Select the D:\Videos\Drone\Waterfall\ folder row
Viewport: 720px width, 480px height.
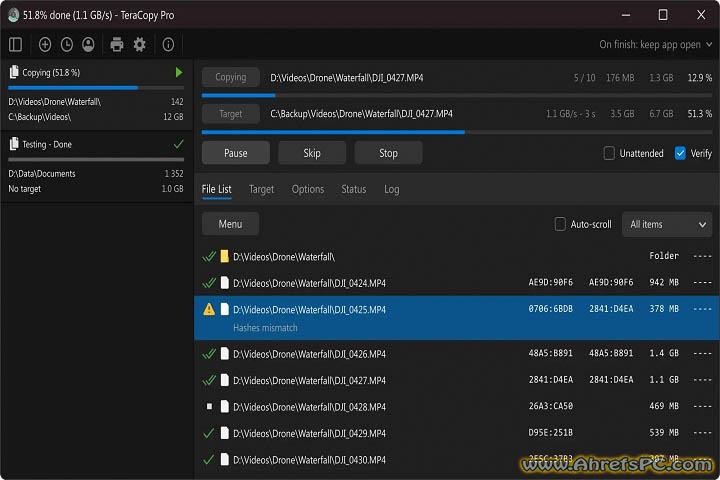[457, 256]
